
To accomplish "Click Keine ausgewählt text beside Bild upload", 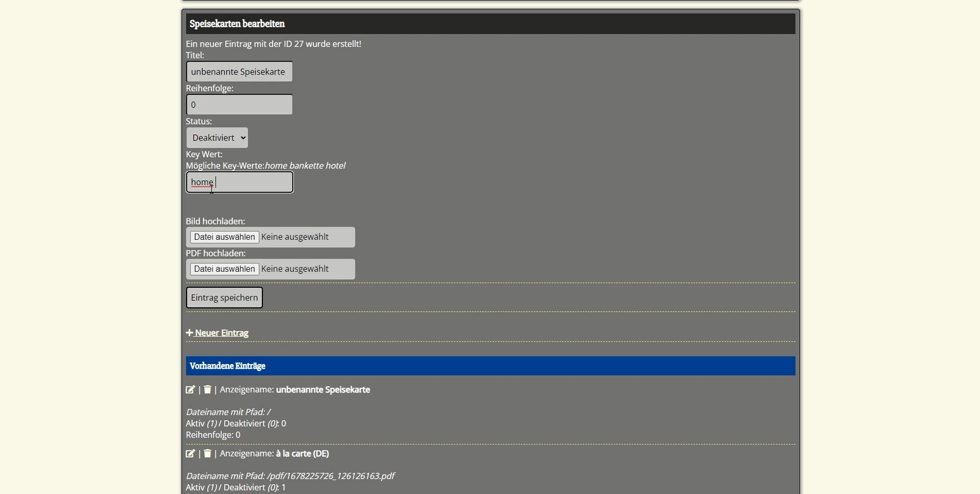I will [295, 237].
